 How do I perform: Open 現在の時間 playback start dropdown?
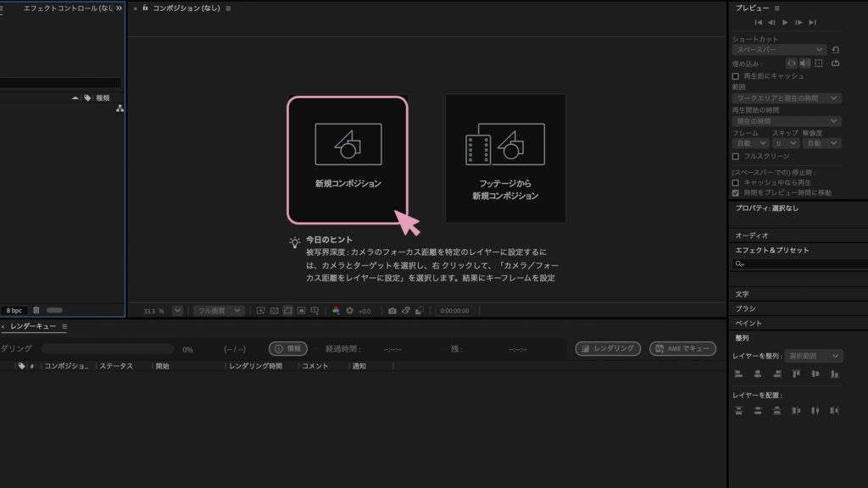pos(787,121)
